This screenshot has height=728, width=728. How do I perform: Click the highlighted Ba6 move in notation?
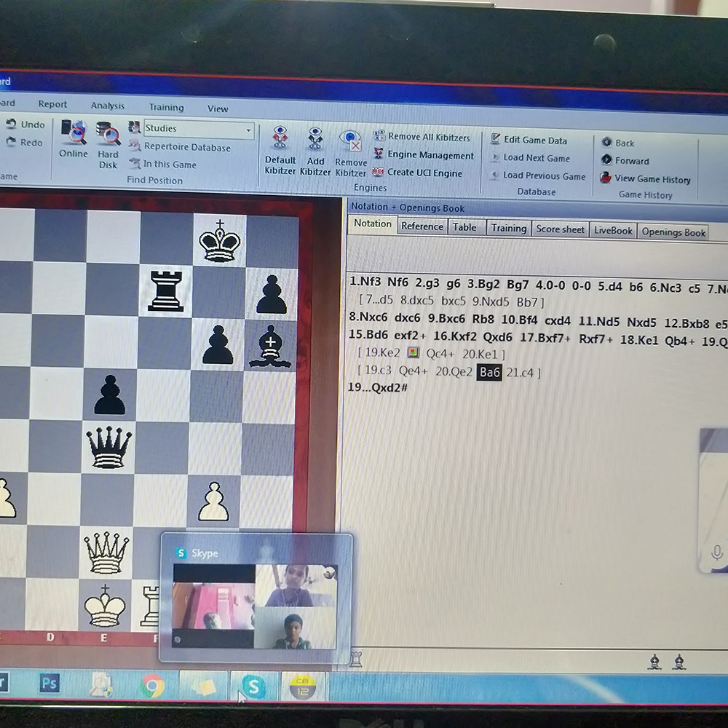coord(489,372)
